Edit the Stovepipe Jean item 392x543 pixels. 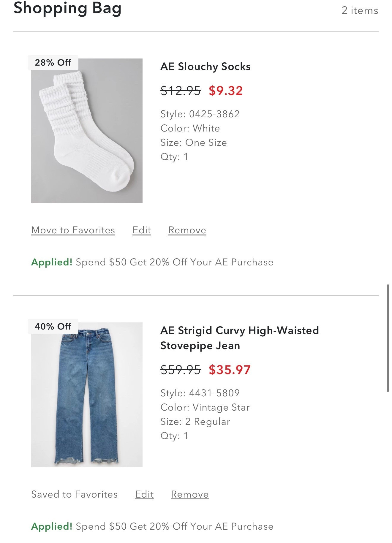point(144,494)
